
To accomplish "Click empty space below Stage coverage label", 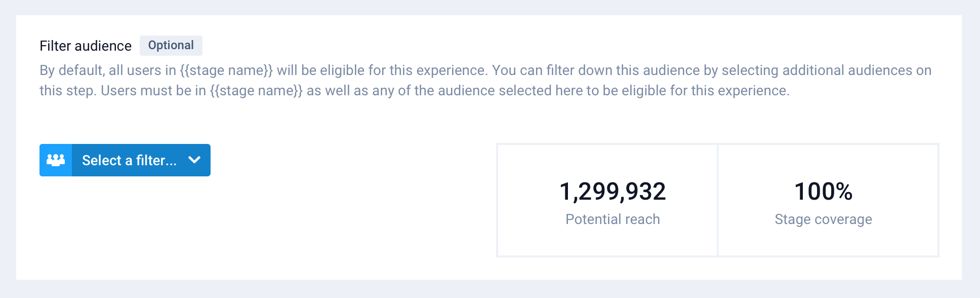I will point(823,241).
